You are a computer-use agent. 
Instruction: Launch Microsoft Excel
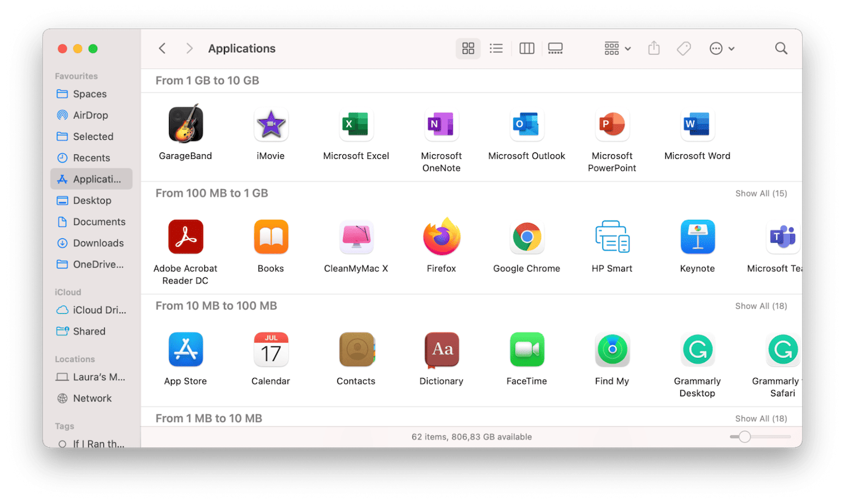[356, 124]
